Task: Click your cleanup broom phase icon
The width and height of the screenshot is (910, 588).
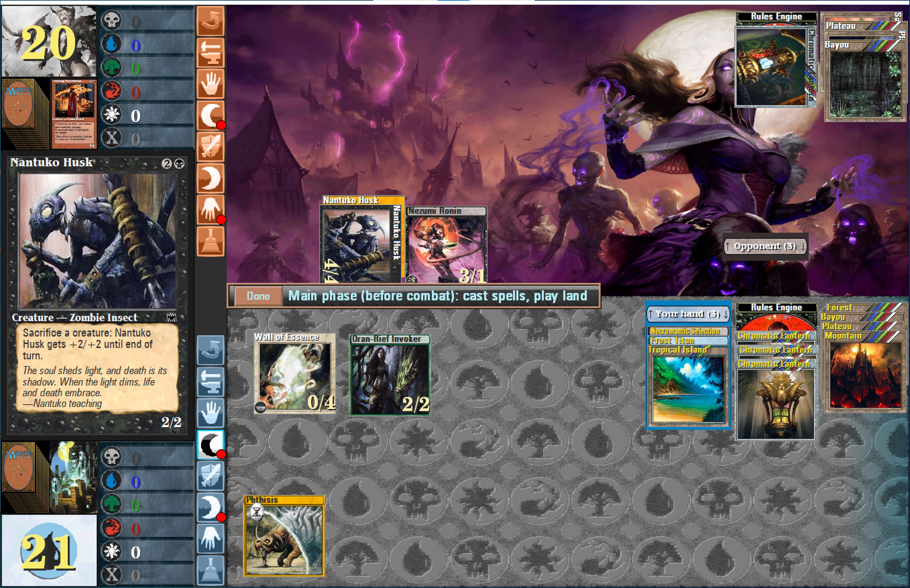Action: [211, 571]
